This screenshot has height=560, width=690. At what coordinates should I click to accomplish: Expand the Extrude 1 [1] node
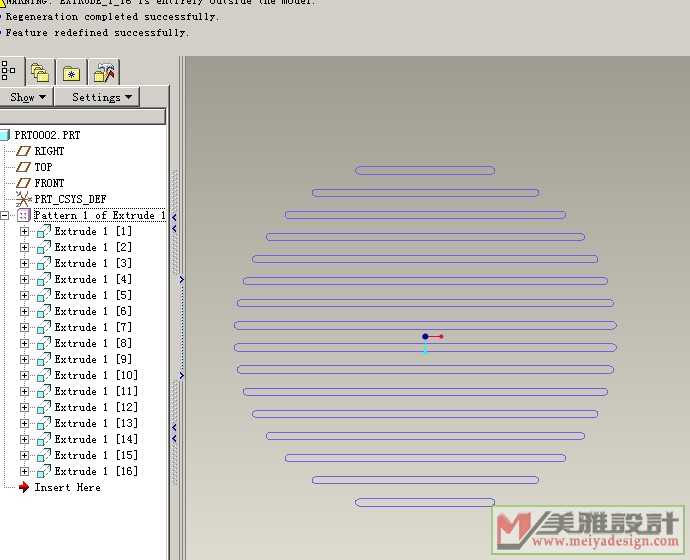(25, 231)
